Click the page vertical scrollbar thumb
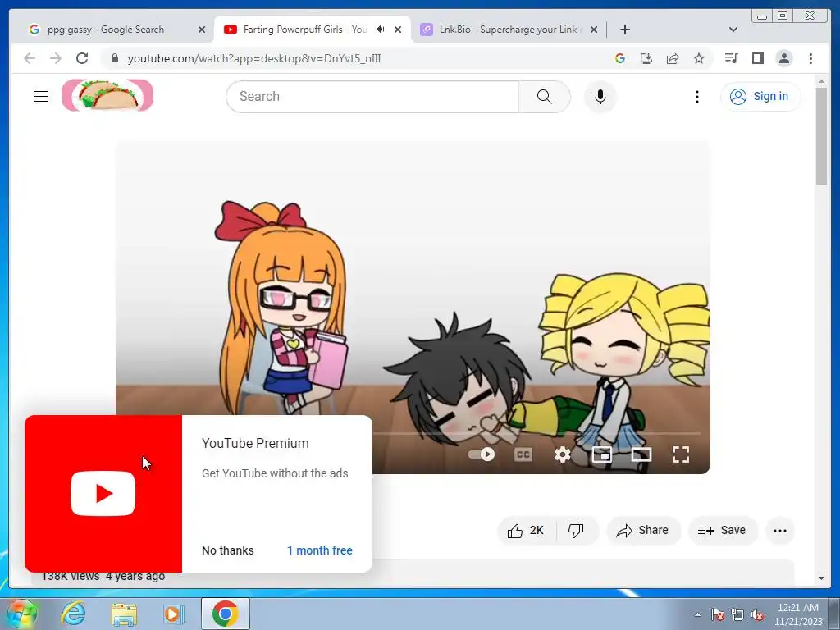 tap(821, 135)
